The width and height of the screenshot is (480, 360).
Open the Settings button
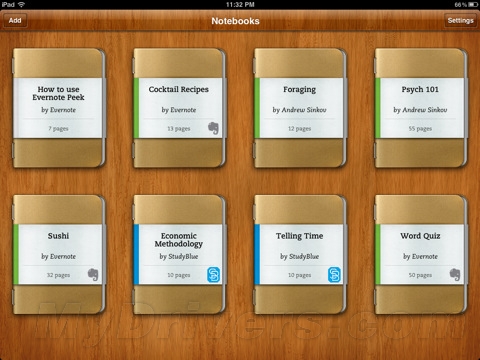pos(460,20)
